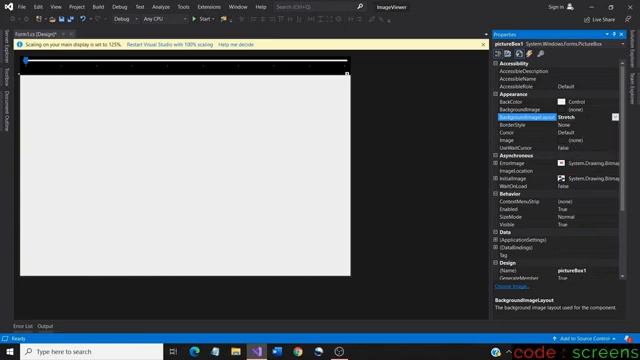640x360 pixels.
Task: Show Events via the lightning bolt icon
Action: (x=529, y=54)
